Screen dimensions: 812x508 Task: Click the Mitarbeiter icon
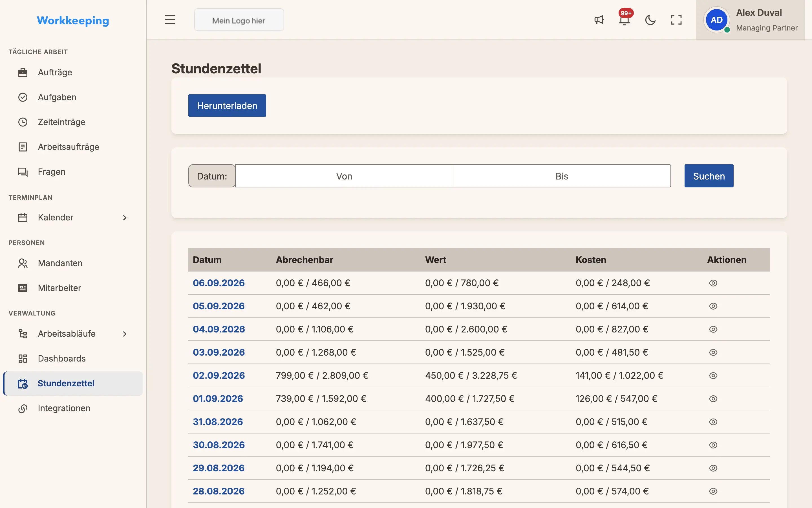pyautogui.click(x=23, y=288)
